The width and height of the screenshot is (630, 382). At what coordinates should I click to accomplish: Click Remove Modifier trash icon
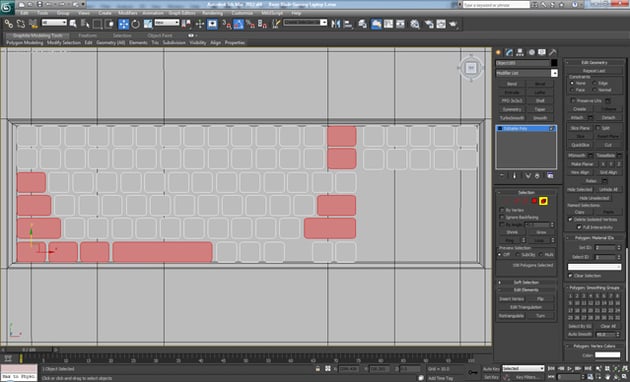tap(537, 176)
